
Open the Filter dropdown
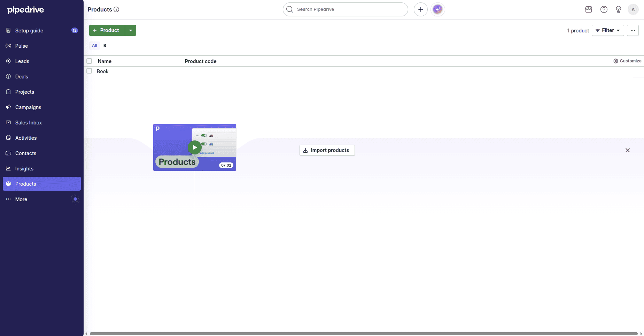point(608,30)
